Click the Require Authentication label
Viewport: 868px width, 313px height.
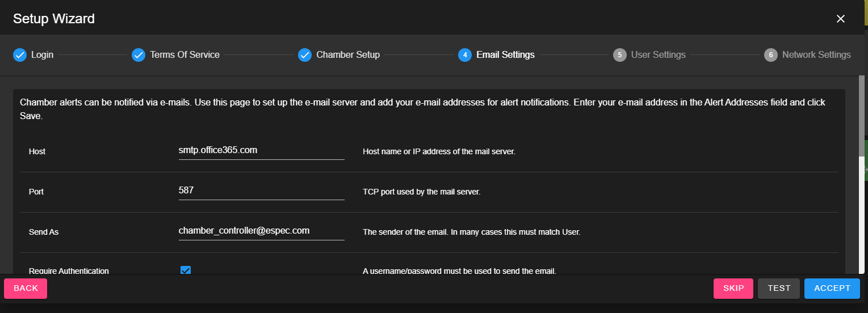pyautogui.click(x=69, y=271)
